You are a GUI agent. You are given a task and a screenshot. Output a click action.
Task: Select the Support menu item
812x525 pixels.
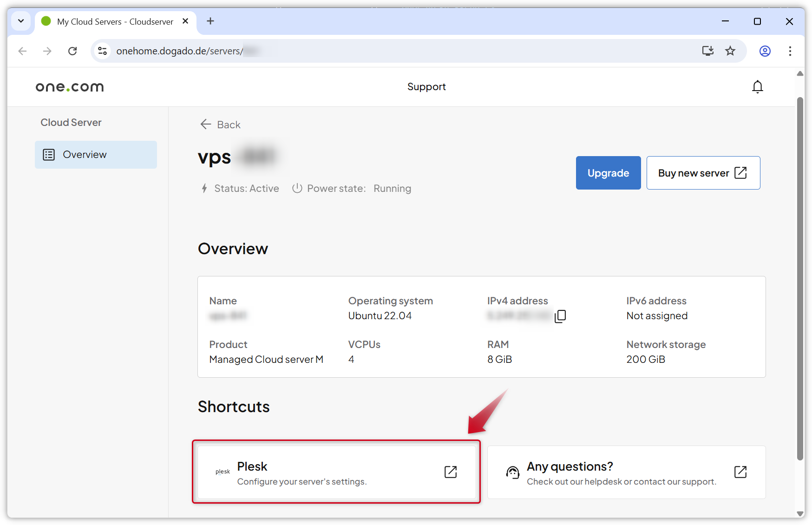tap(426, 86)
